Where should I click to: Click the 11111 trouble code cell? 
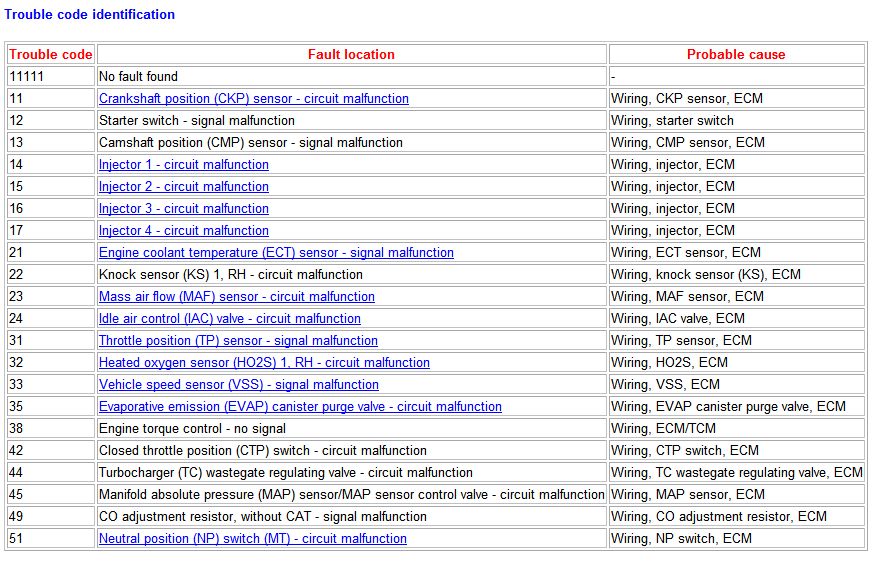tap(26, 77)
